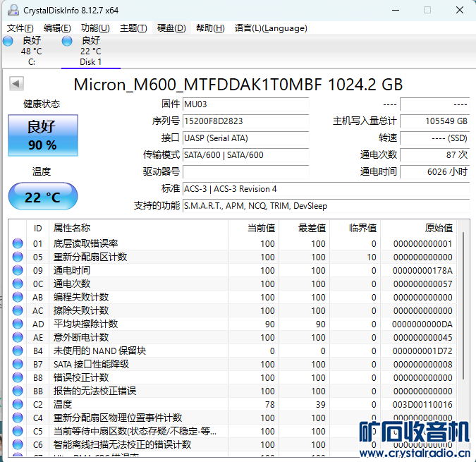Click the SMART attribute list vertical scrollbar
This screenshot has width=476, height=462.
click(x=463, y=305)
